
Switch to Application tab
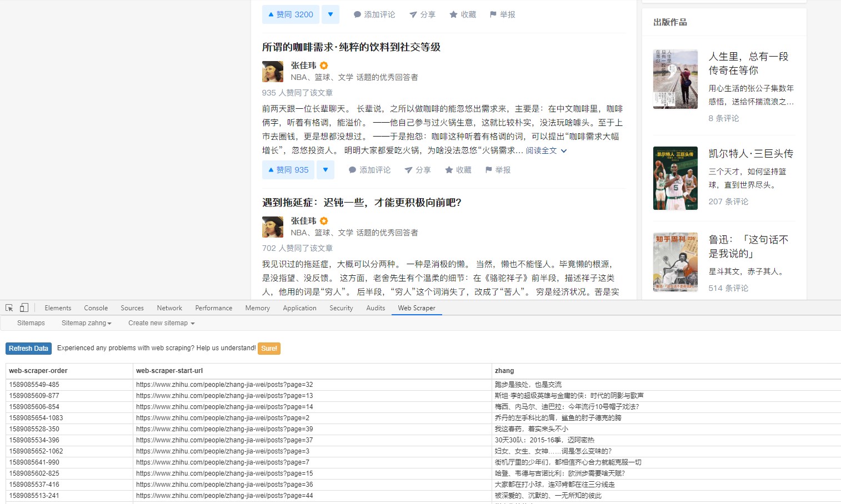coord(299,308)
